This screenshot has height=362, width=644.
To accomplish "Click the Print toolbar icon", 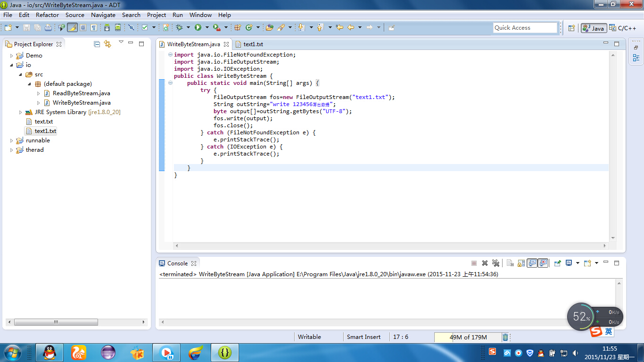I will 48,28.
